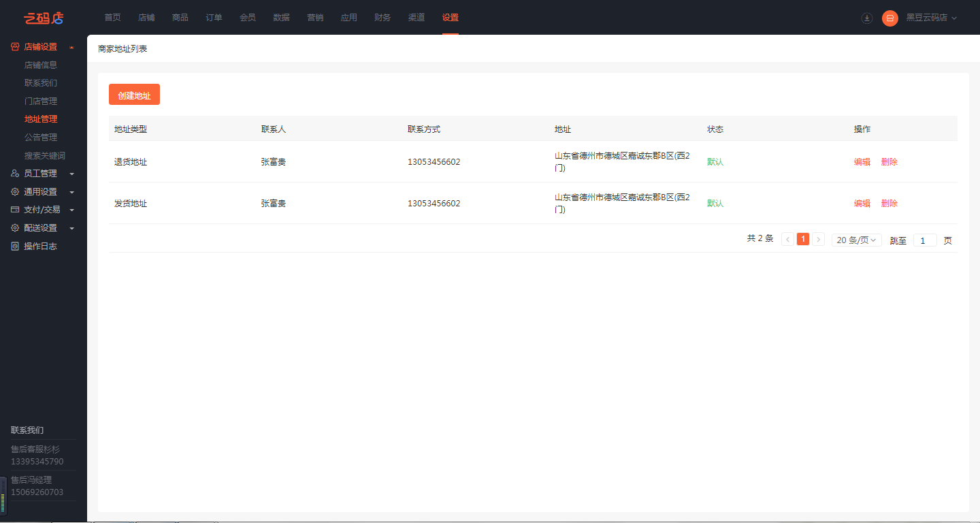This screenshot has height=523, width=980.
Task: Switch to the 订单 top menu
Action: (x=214, y=18)
